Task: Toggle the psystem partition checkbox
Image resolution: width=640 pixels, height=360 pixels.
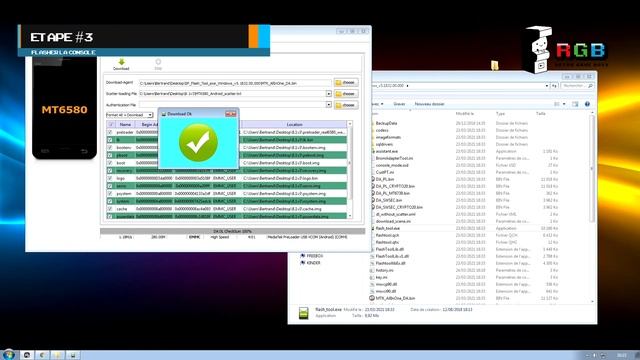Action: coord(110,193)
